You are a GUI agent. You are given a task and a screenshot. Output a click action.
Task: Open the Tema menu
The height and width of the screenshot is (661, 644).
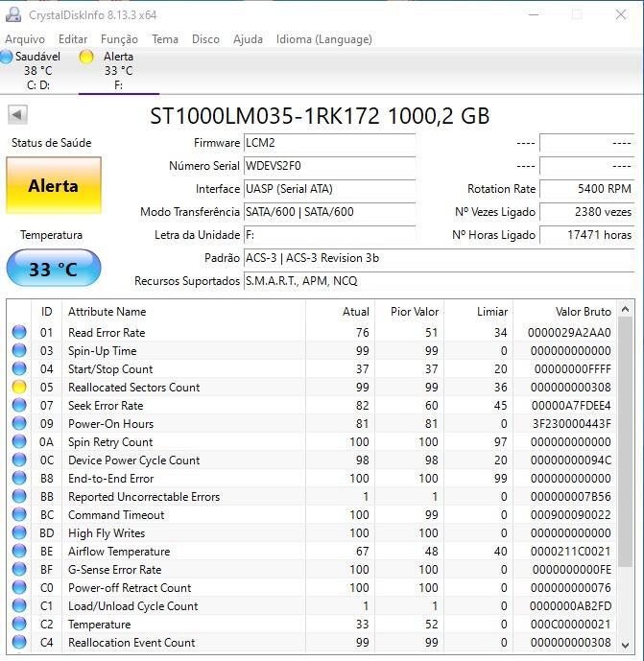coord(165,39)
